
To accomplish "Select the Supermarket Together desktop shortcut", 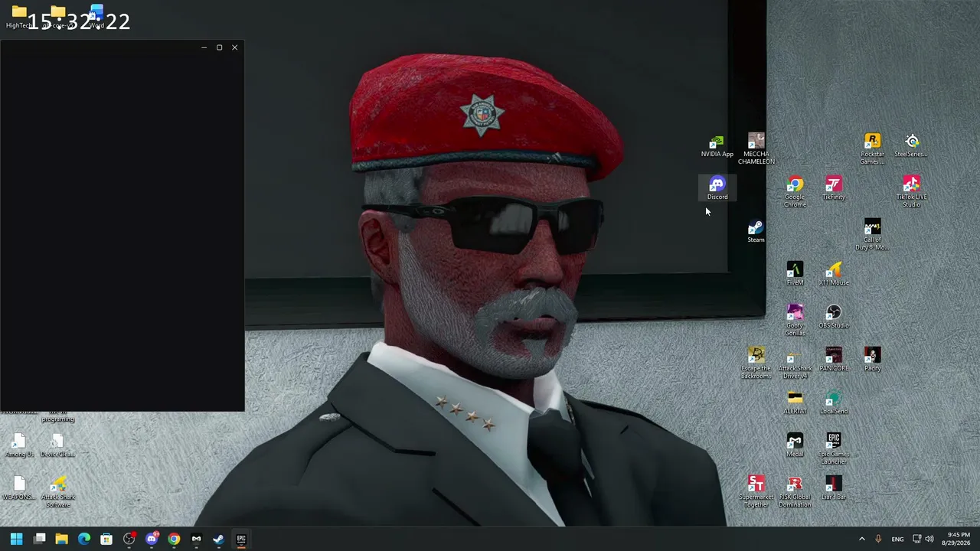I will click(756, 492).
